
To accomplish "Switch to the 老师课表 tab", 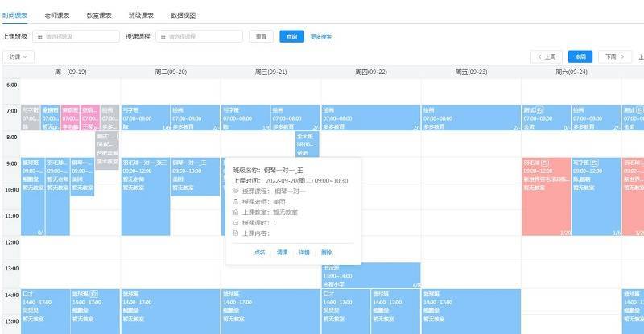I will (56, 15).
